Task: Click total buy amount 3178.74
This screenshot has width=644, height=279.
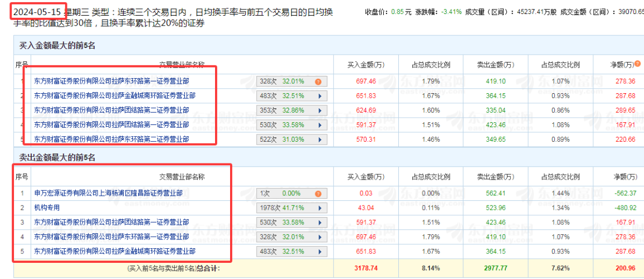Action: tap(366, 268)
